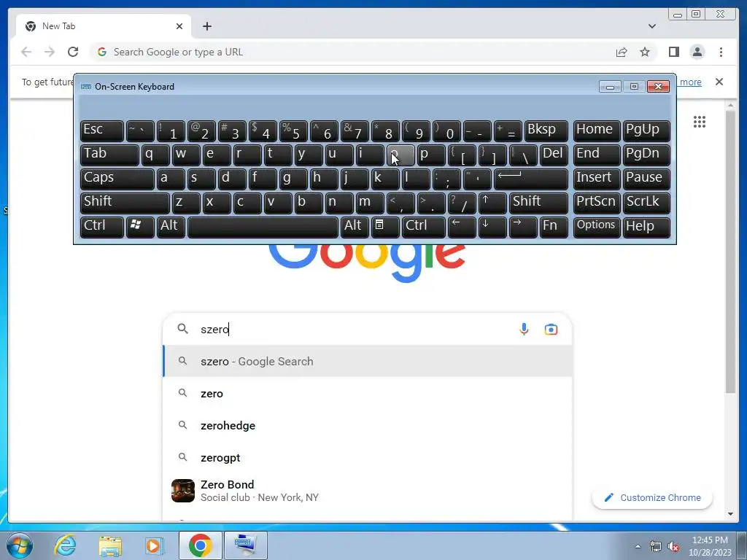Click the number 5 key
747x560 pixels.
tap(293, 131)
